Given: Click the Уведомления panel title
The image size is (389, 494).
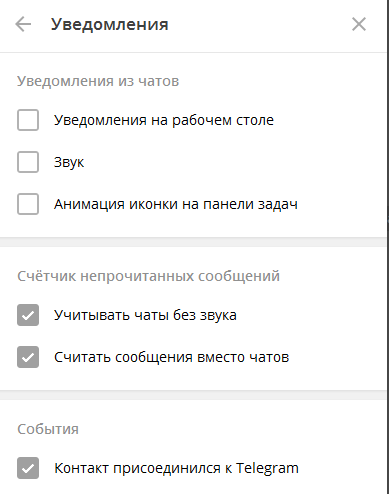Looking at the screenshot, I should (x=110, y=25).
